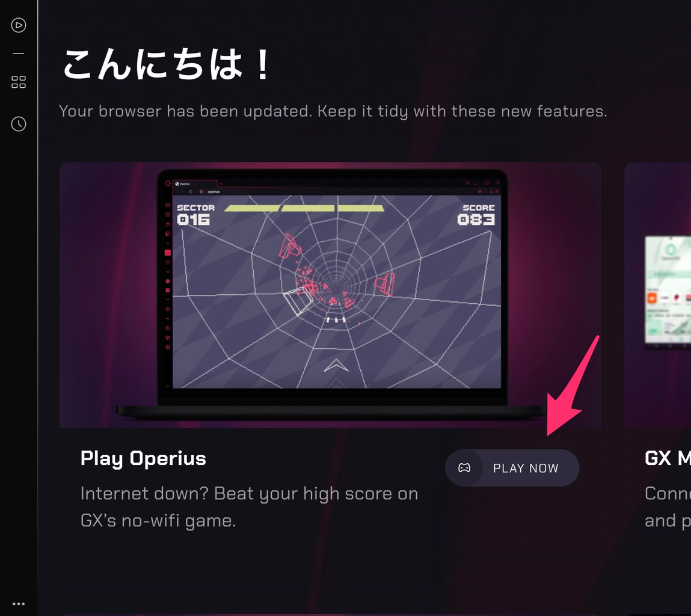Click the PLAY NOW button label

[x=526, y=468]
